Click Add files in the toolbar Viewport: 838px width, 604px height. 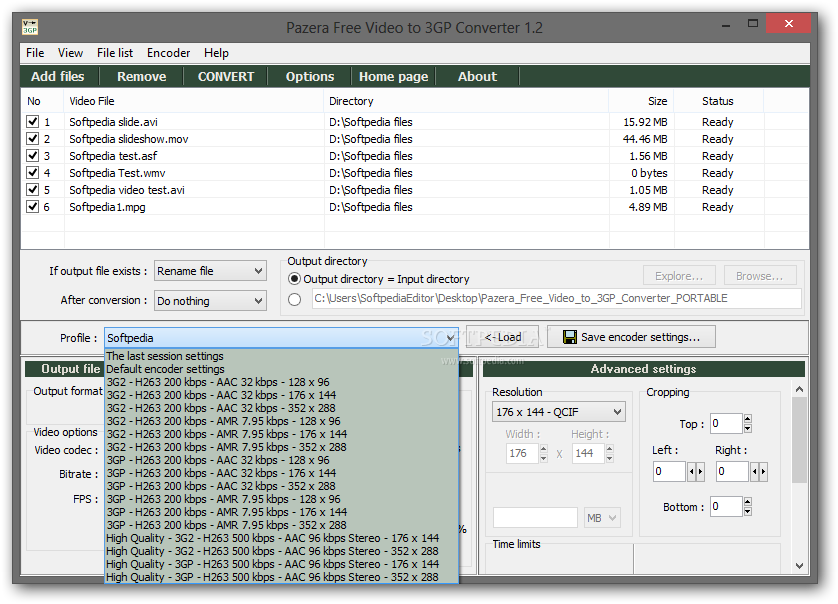coord(58,76)
